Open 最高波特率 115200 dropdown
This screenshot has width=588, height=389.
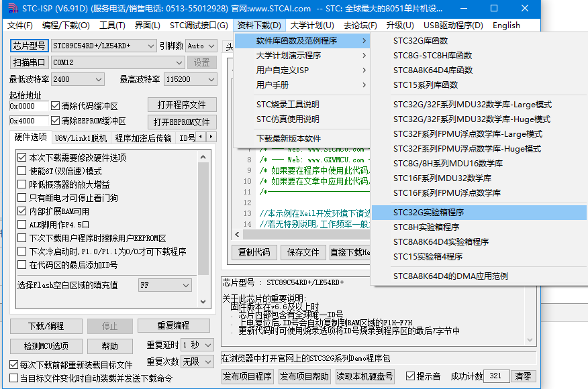(x=191, y=79)
